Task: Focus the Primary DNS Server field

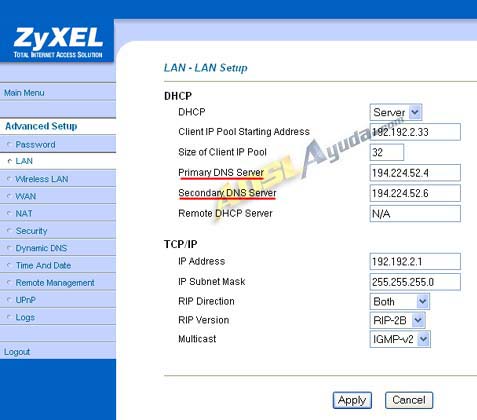Action: [415, 173]
